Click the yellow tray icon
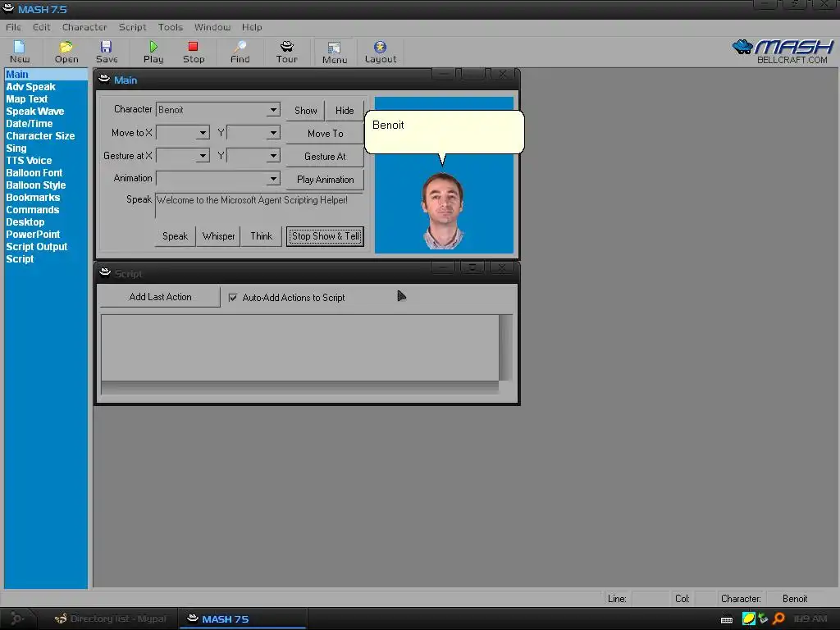Image resolution: width=840 pixels, height=630 pixels. (748, 619)
